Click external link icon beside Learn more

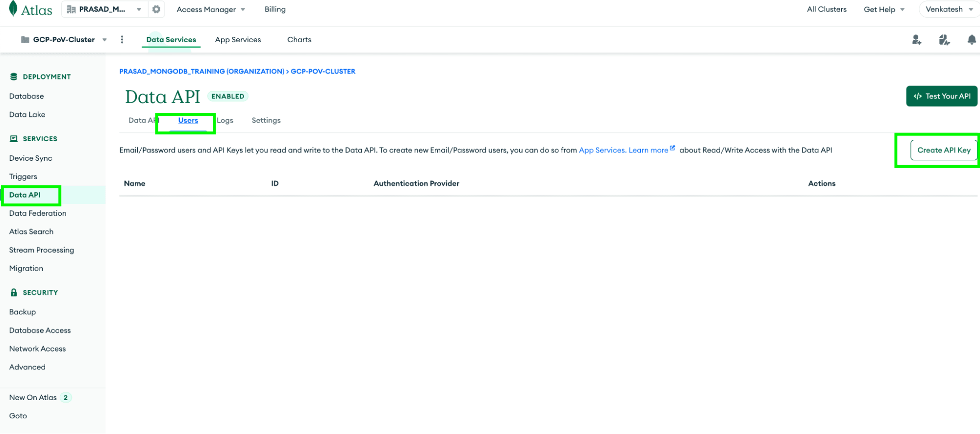(673, 148)
